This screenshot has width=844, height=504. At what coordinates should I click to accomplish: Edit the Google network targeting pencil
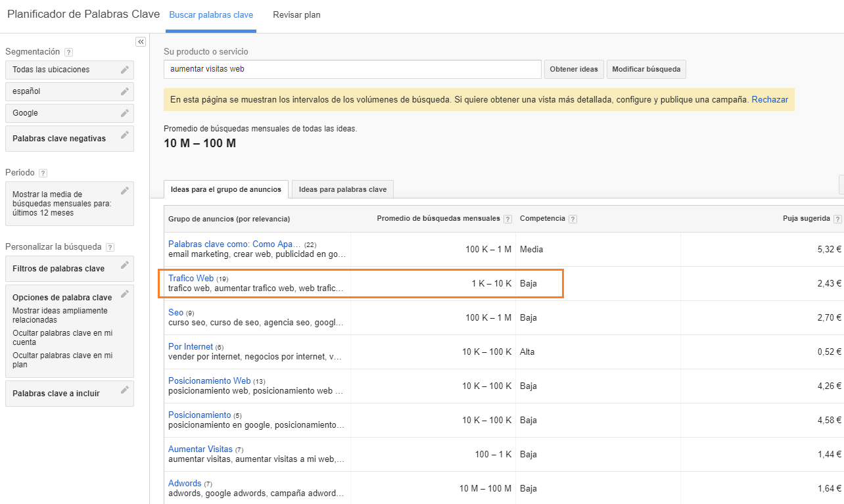coord(125,113)
